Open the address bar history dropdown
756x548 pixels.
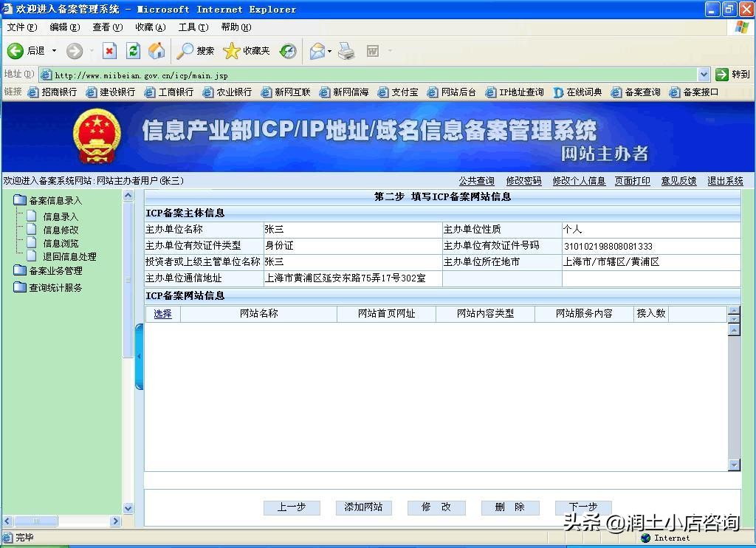705,74
